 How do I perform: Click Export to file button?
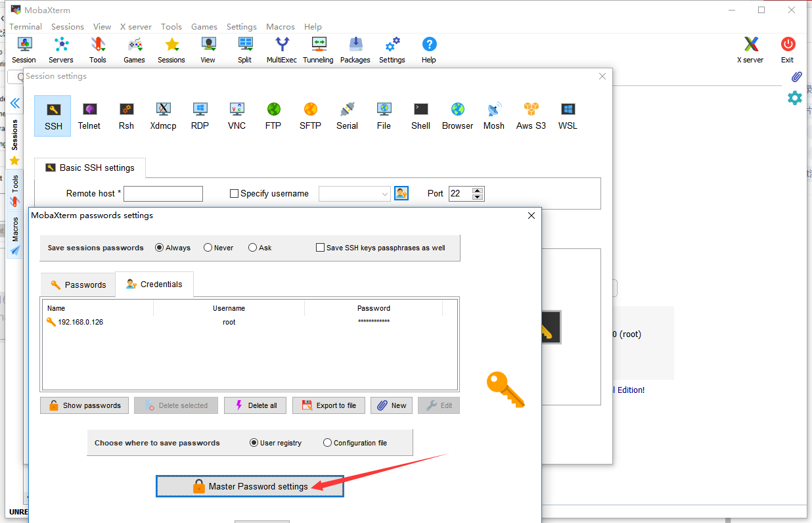point(328,405)
